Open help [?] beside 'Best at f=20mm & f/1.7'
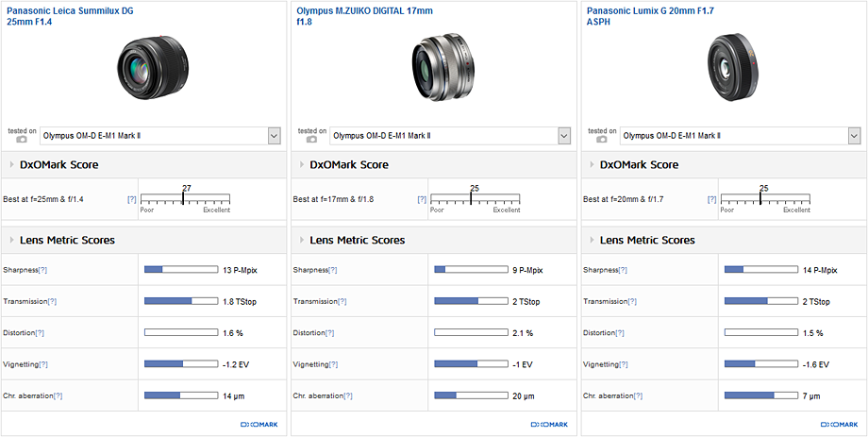This screenshot has height=437, width=868. pyautogui.click(x=712, y=199)
